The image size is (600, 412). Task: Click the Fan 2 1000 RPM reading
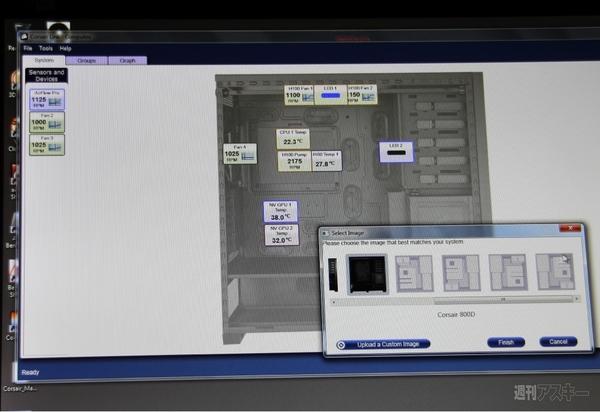[x=39, y=122]
